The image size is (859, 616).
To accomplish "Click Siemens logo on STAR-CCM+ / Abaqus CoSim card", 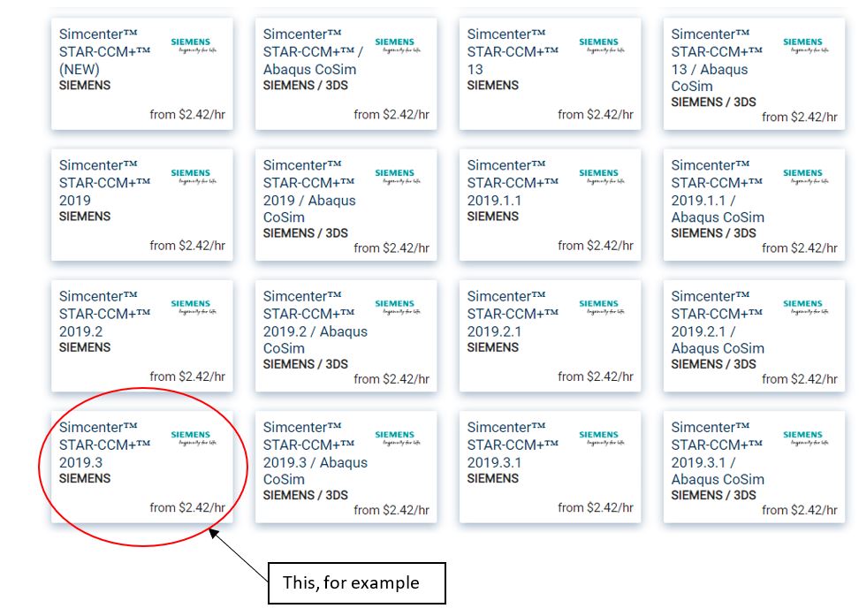I will tap(398, 45).
